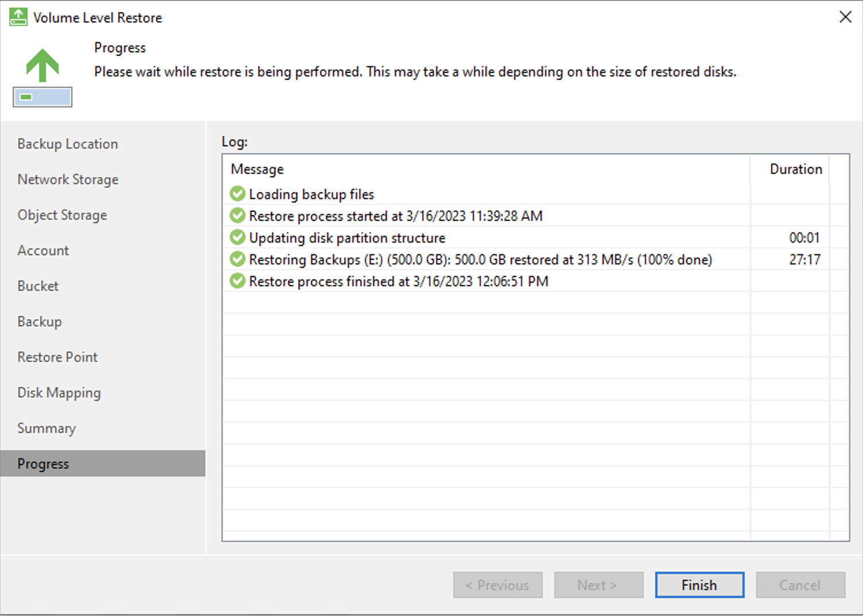Click the Please wait while restore description text
Image resolution: width=863 pixels, height=616 pixels.
(x=415, y=72)
